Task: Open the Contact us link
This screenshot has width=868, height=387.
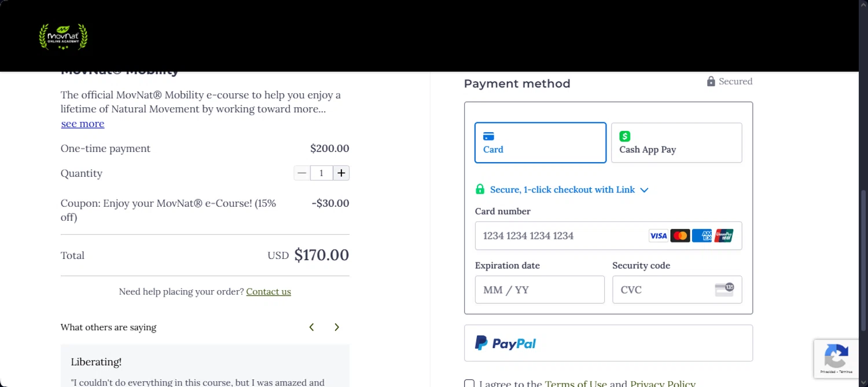Action: [x=269, y=292]
